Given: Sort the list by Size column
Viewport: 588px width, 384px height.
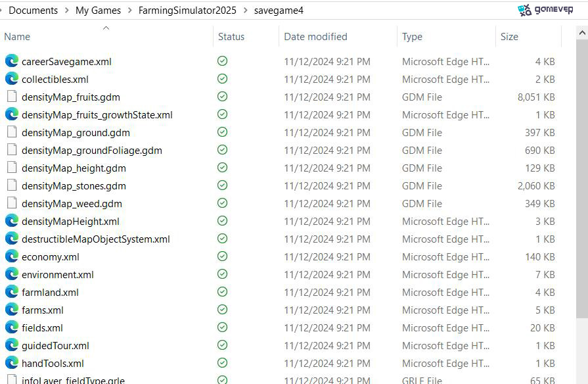Looking at the screenshot, I should click(509, 37).
